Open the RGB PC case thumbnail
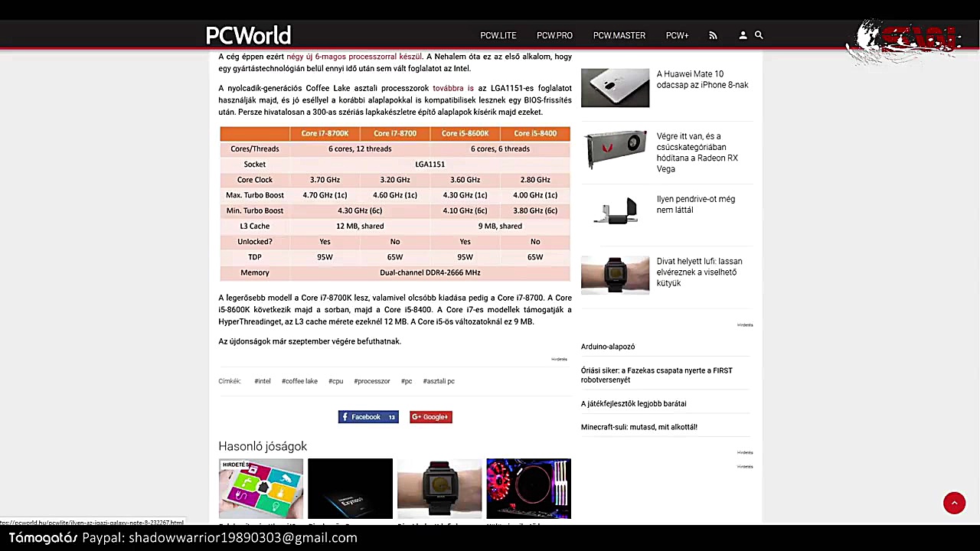The height and width of the screenshot is (551, 980). click(x=528, y=488)
